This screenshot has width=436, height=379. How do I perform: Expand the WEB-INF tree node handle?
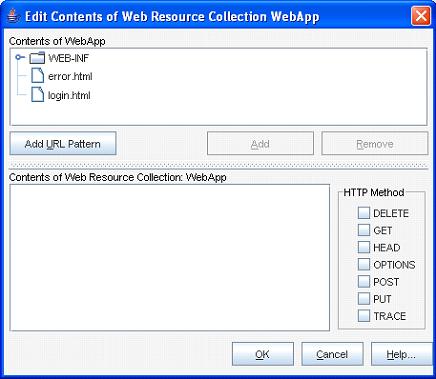click(x=20, y=58)
